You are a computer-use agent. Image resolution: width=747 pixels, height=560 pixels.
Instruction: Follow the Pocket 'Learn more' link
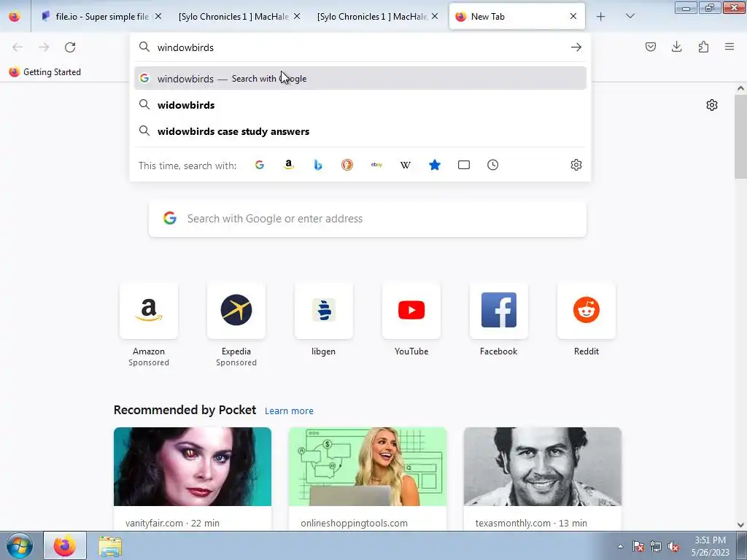pos(289,411)
